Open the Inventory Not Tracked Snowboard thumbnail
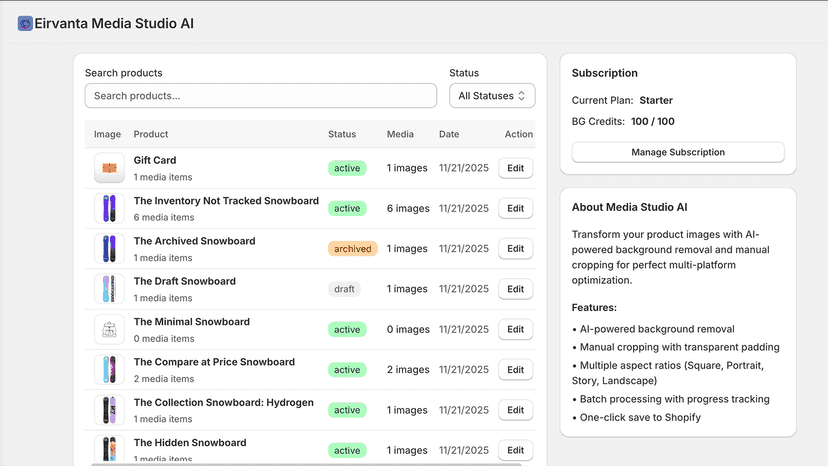Screen dimensions: 828x466 (x=109, y=208)
